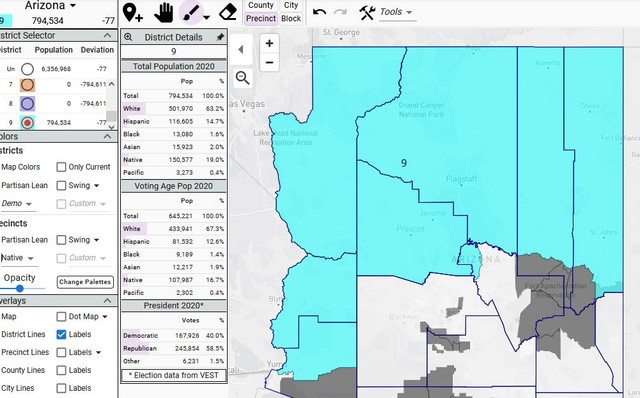This screenshot has width=640, height=398.
Task: Activate the hand pan tool
Action: [x=164, y=12]
